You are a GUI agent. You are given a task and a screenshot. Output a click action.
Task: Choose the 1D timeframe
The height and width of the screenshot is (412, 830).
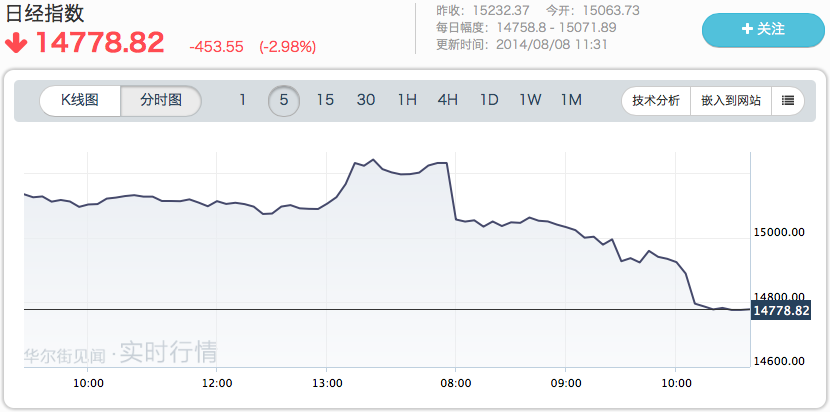489,100
